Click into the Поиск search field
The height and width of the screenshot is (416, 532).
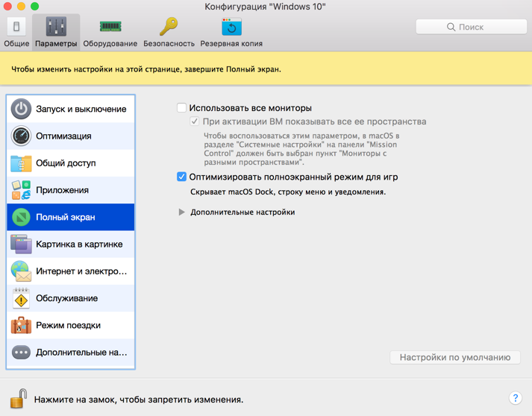pos(472,27)
